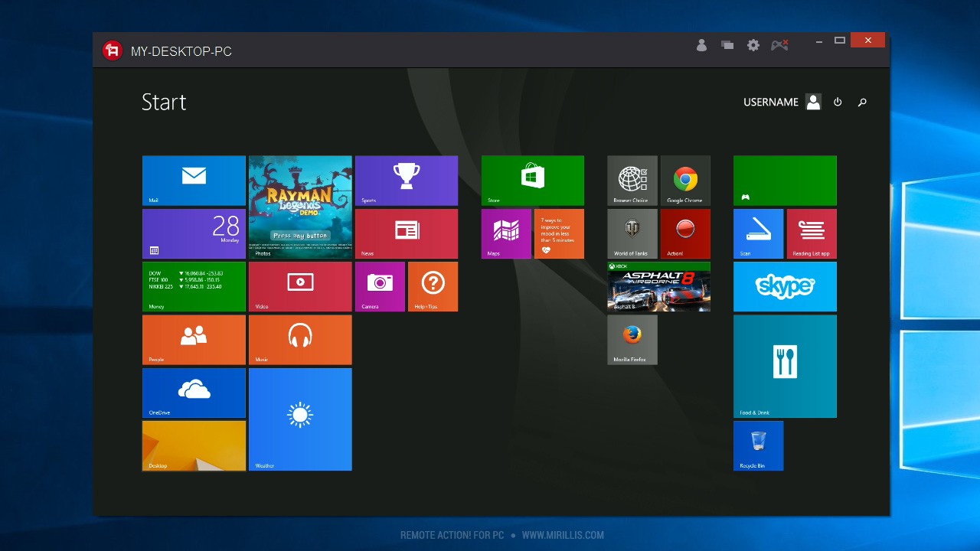Open the user account icon in title bar
Image resolution: width=980 pixels, height=551 pixels.
[701, 45]
